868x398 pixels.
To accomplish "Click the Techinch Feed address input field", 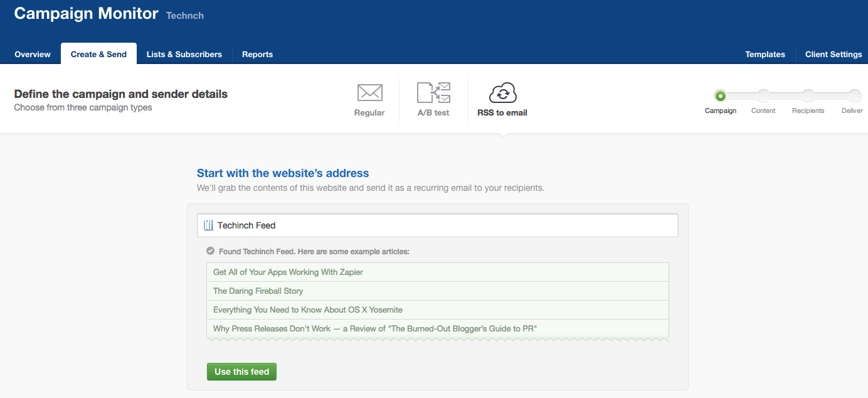I will coord(437,225).
